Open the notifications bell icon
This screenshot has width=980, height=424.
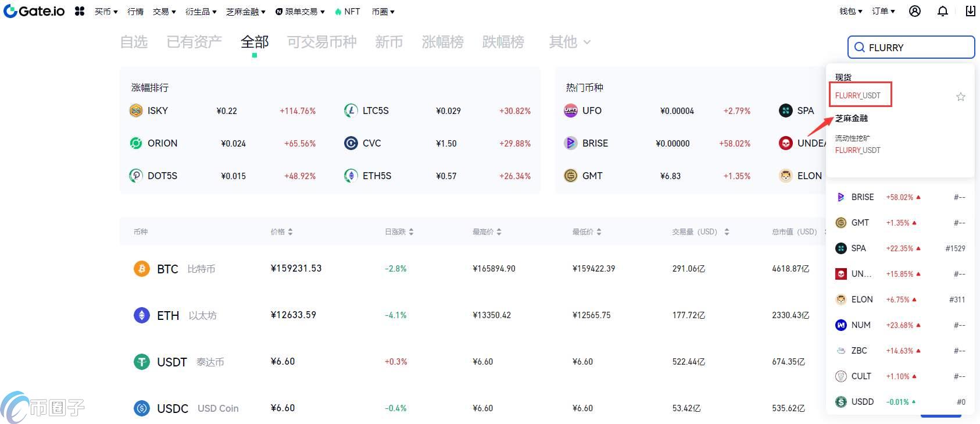click(x=943, y=11)
